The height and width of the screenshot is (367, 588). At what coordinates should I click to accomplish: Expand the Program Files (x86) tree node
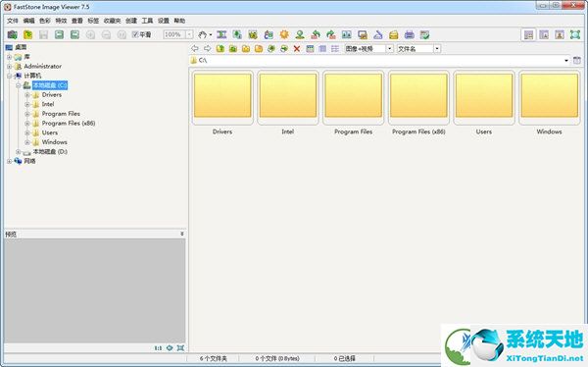click(x=27, y=124)
